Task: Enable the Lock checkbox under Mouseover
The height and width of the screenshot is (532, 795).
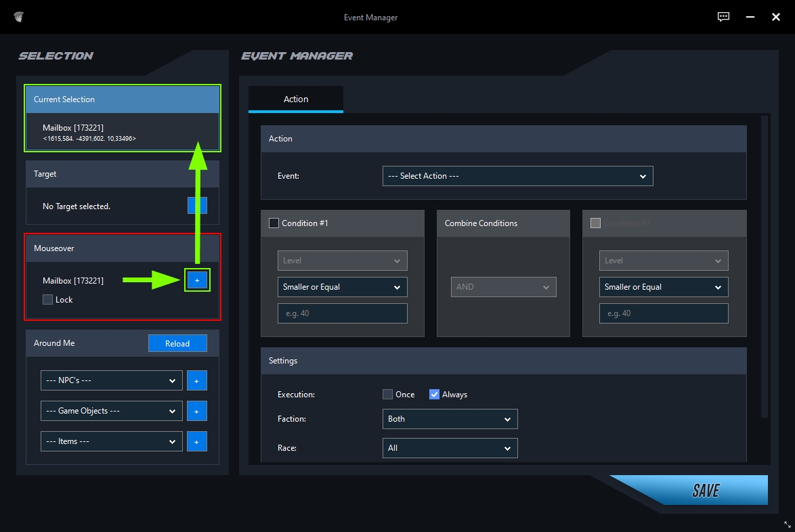Action: click(x=48, y=300)
